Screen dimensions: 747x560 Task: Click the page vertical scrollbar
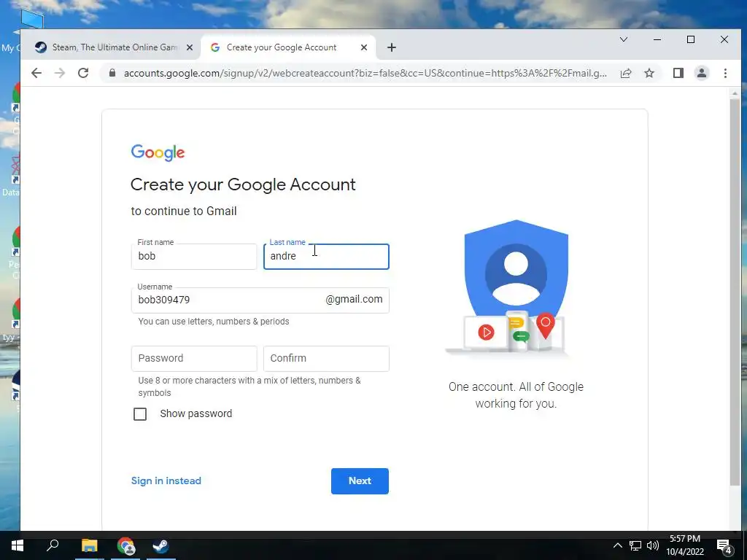click(735, 292)
